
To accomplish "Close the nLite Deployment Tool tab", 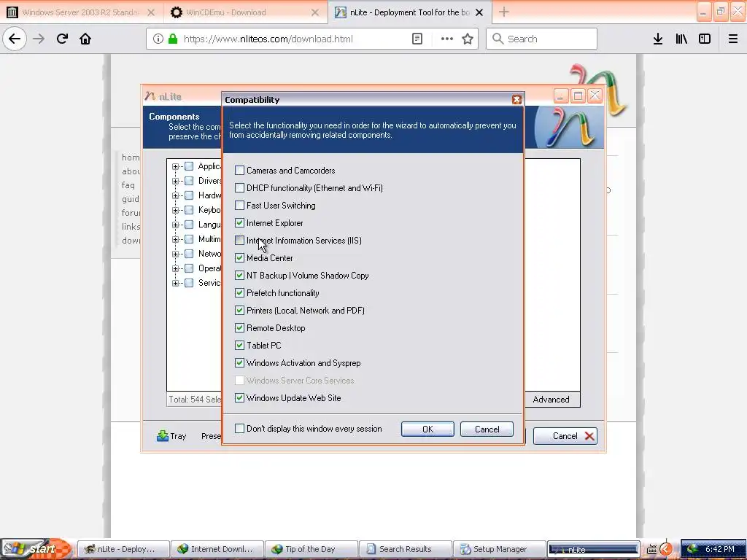I will (479, 12).
